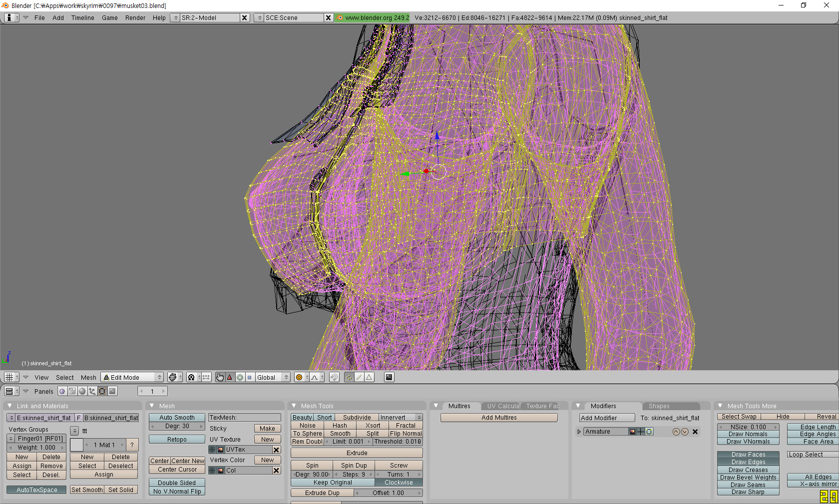Select the translate manipulator triangle icon
Image resolution: width=839 pixels, height=504 pixels.
coord(230,377)
